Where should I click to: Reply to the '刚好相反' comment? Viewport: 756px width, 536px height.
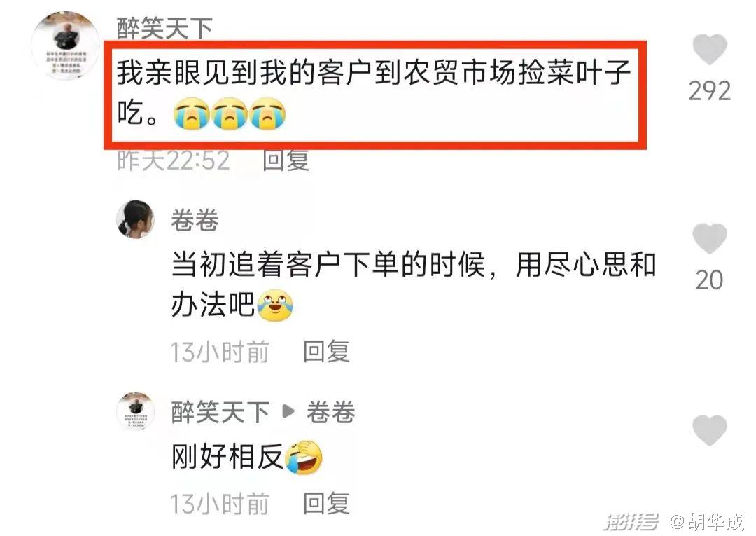326,504
